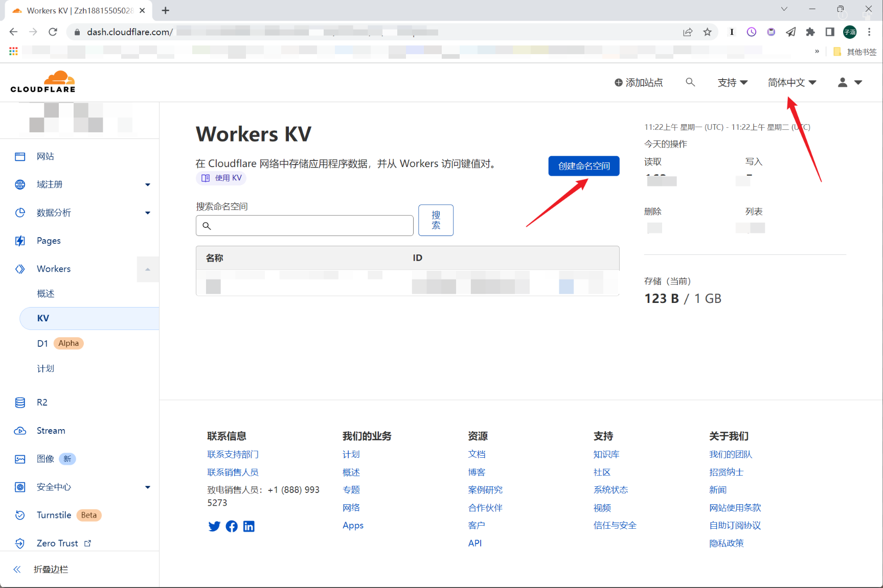
Task: Click the Zero Trust external-link icon
Action: tap(87, 543)
